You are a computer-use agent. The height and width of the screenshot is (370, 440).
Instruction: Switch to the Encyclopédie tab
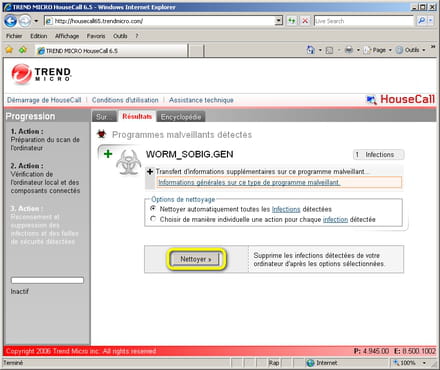pyautogui.click(x=181, y=117)
